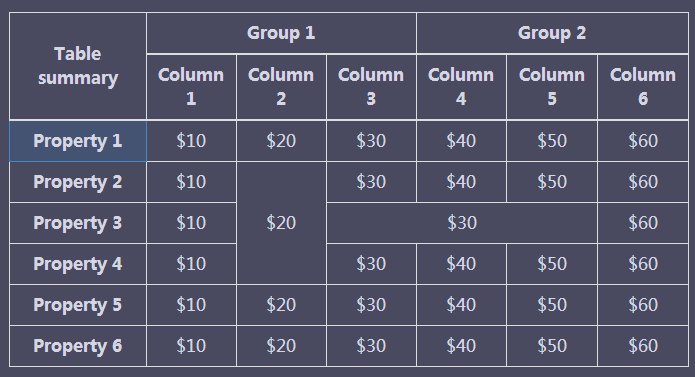Select the $60 cell in Property 1 row
This screenshot has width=695, height=377.
click(643, 141)
